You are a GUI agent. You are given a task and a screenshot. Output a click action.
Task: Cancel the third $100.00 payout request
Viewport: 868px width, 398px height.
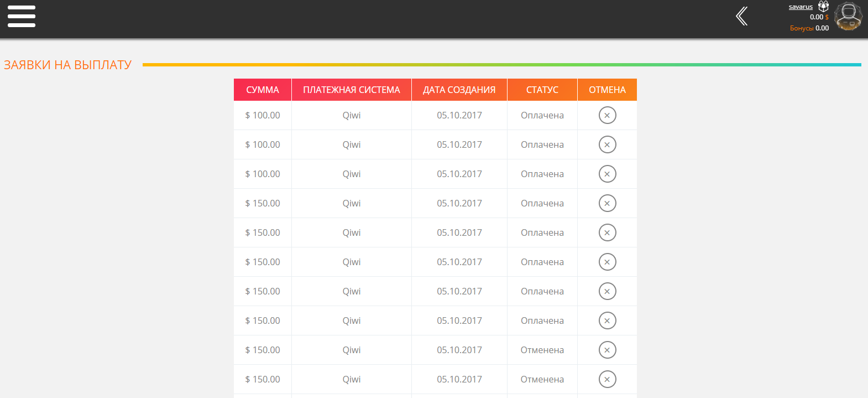(x=607, y=174)
